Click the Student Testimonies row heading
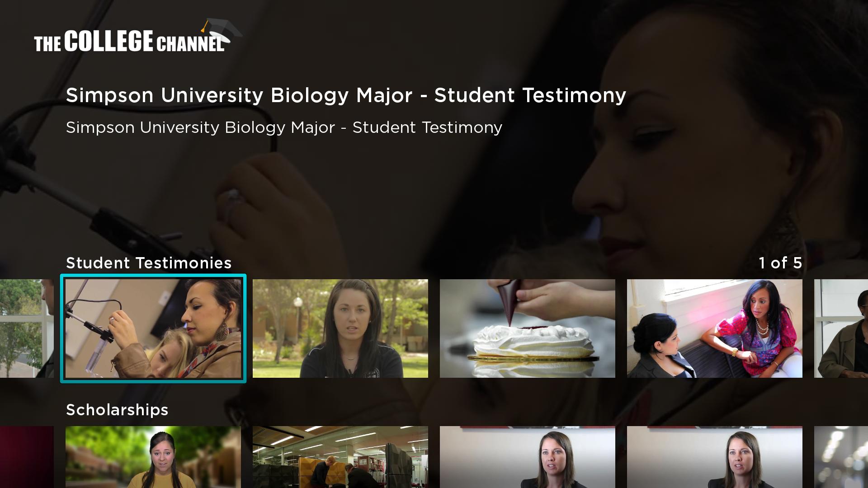Image resolution: width=868 pixels, height=488 pixels. [x=149, y=263]
